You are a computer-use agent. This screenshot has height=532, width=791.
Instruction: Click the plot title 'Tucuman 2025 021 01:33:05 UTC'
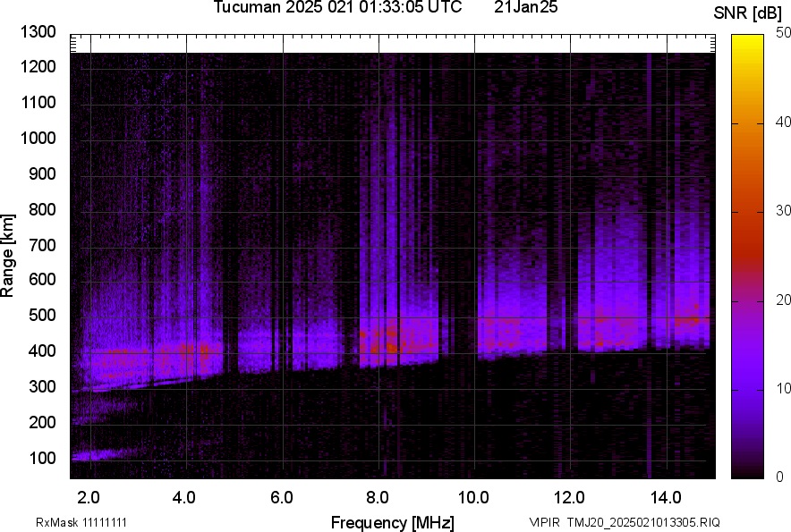coord(337,7)
